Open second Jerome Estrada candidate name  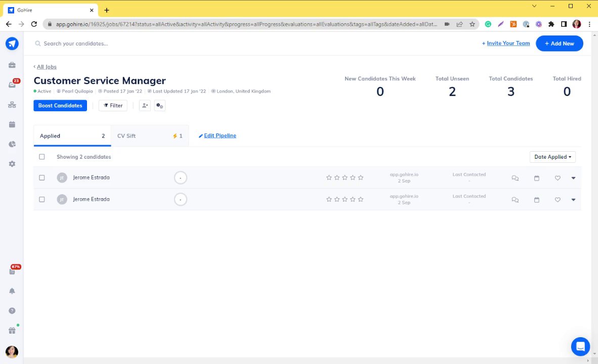tap(91, 199)
